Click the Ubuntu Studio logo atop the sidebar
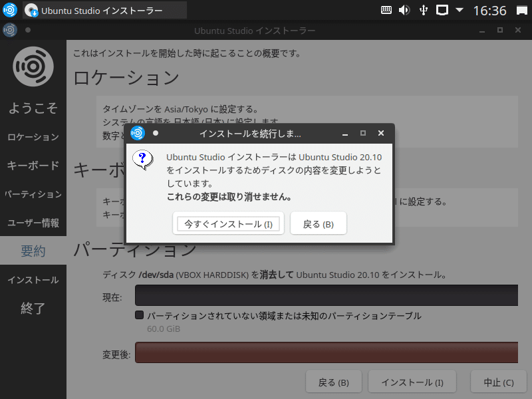Viewport: 532px width, 399px height. click(x=33, y=66)
